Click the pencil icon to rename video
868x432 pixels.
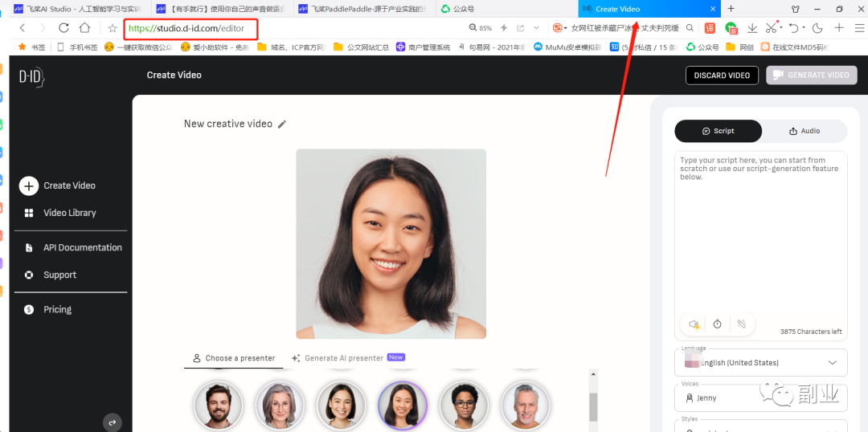[x=281, y=124]
